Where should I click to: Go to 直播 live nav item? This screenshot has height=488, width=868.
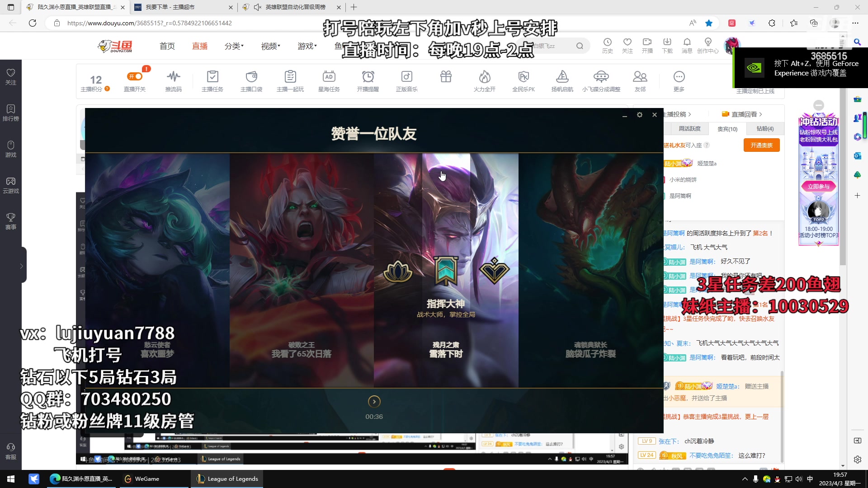point(200,46)
